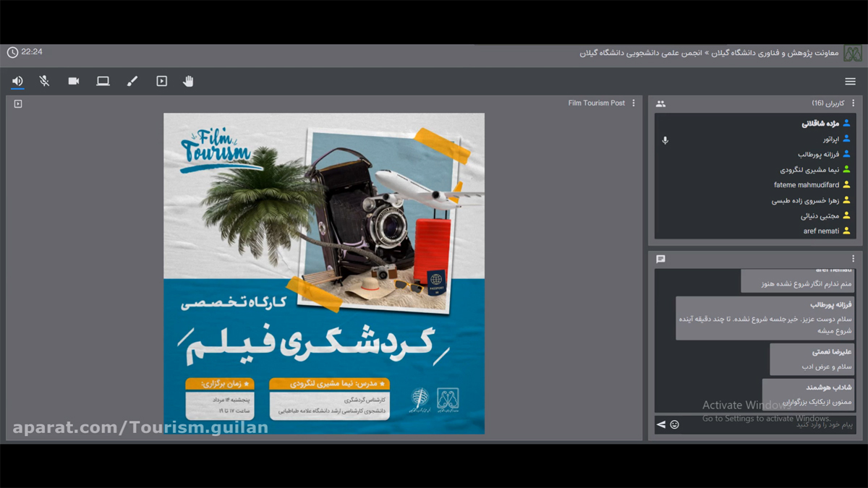This screenshot has height=488, width=868.
Task: Select user aref nemati in list
Action: [x=821, y=231]
